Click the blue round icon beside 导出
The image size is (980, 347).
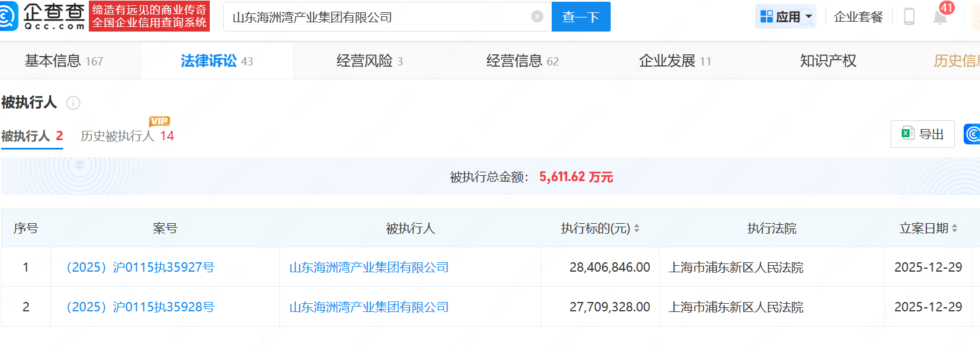[x=972, y=134]
